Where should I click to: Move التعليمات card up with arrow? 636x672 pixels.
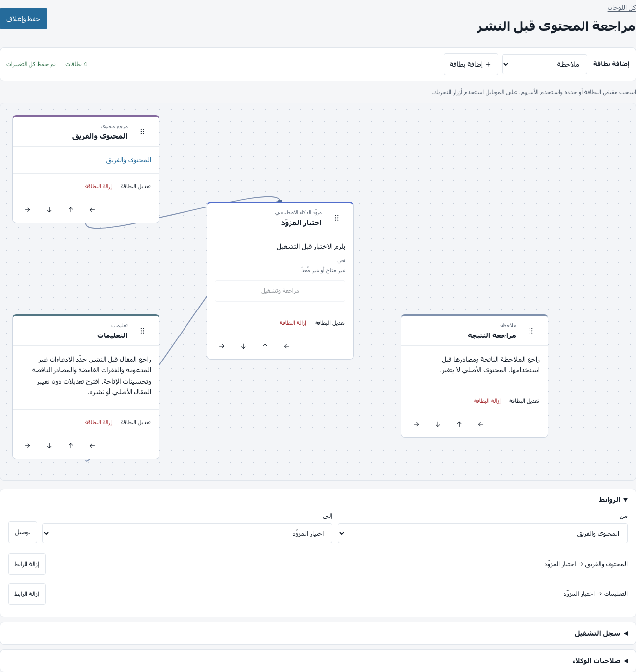71,446
